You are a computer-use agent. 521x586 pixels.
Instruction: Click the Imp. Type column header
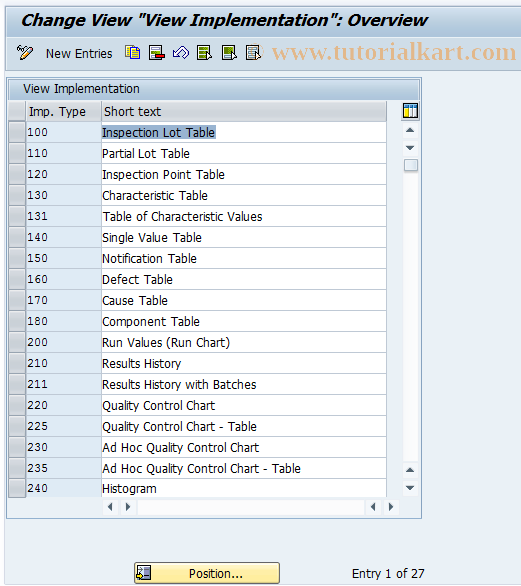[x=64, y=111]
